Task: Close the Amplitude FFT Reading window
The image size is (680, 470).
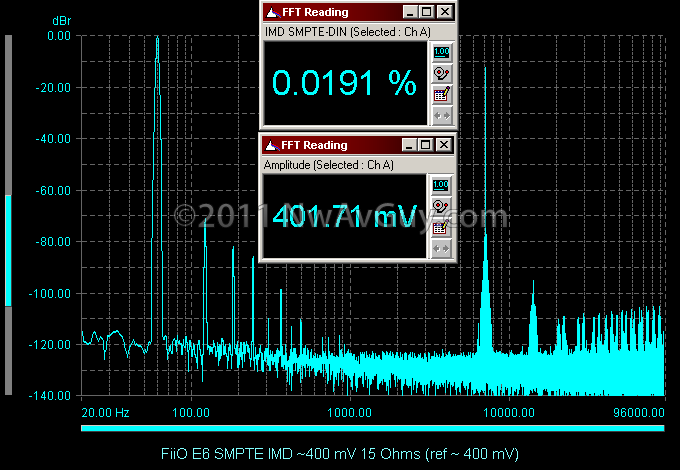Action: click(x=444, y=145)
